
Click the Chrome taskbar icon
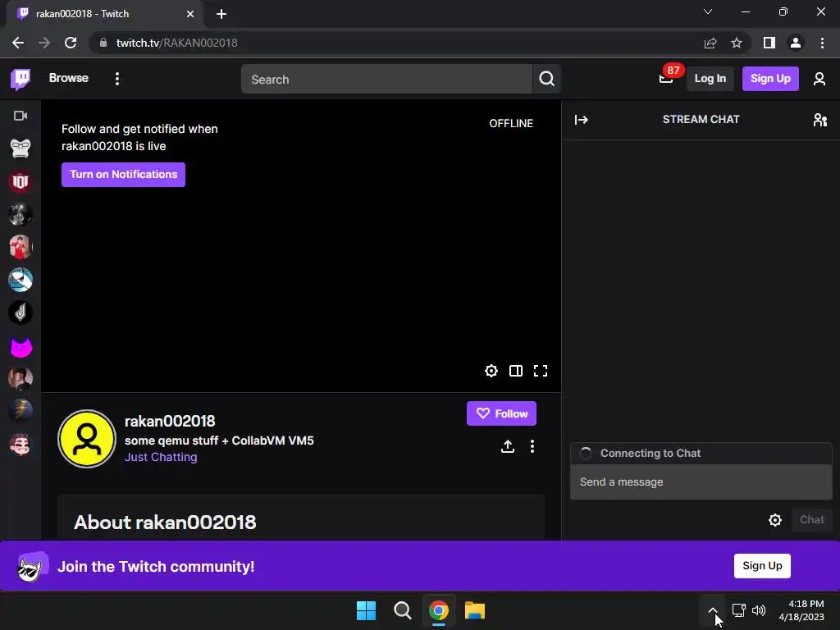coord(439,610)
